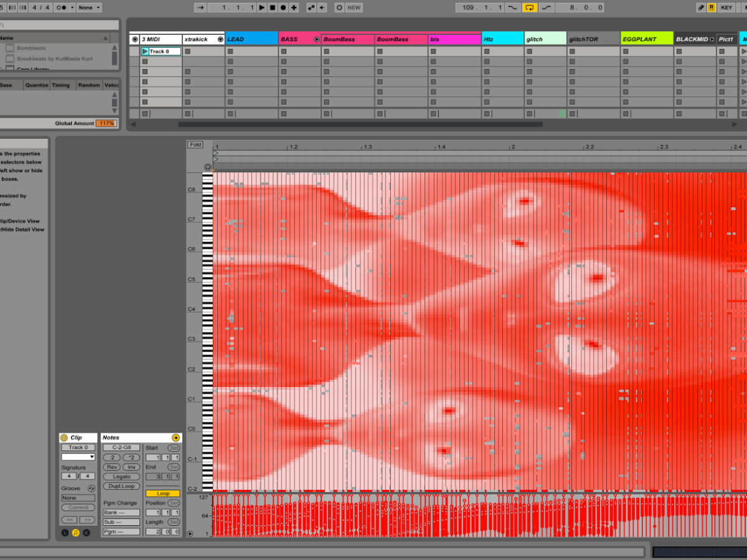Click the Groove hot-swap icon
747x560 pixels.
(92, 488)
